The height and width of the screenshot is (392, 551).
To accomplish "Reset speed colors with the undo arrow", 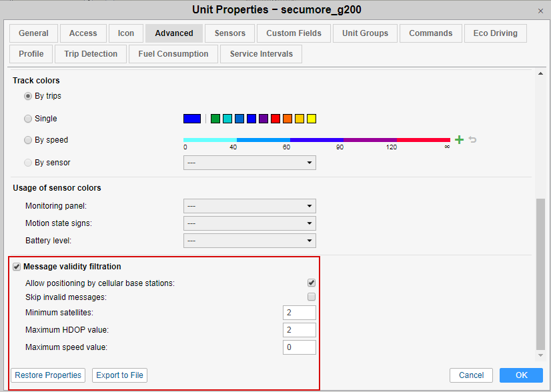I will click(x=472, y=140).
